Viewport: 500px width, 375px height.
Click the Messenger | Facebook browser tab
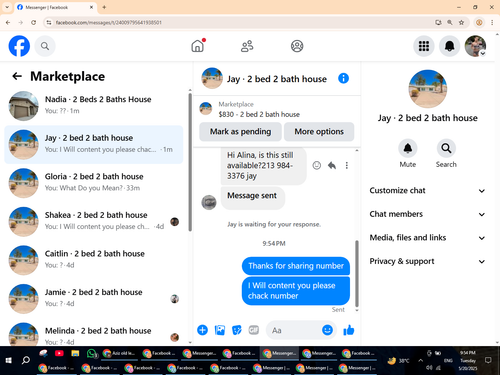55,7
